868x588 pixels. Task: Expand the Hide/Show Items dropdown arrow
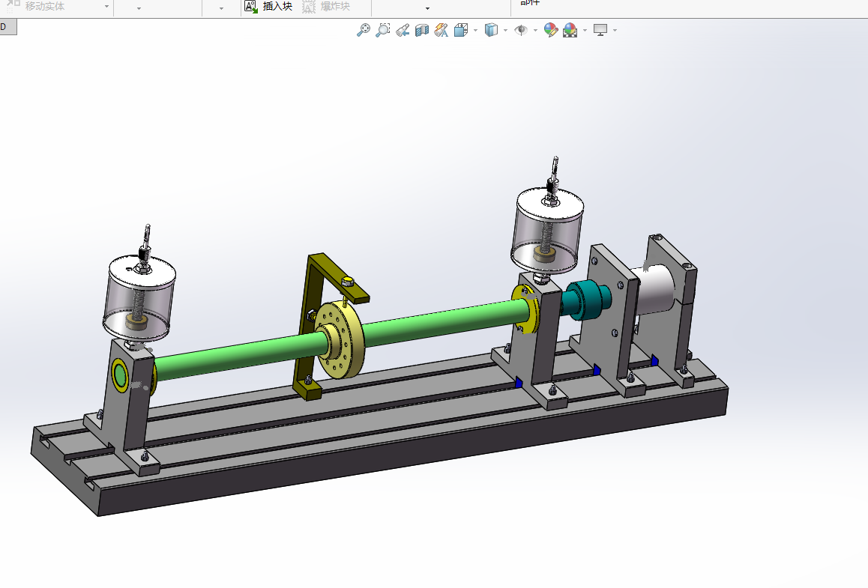coord(535,31)
